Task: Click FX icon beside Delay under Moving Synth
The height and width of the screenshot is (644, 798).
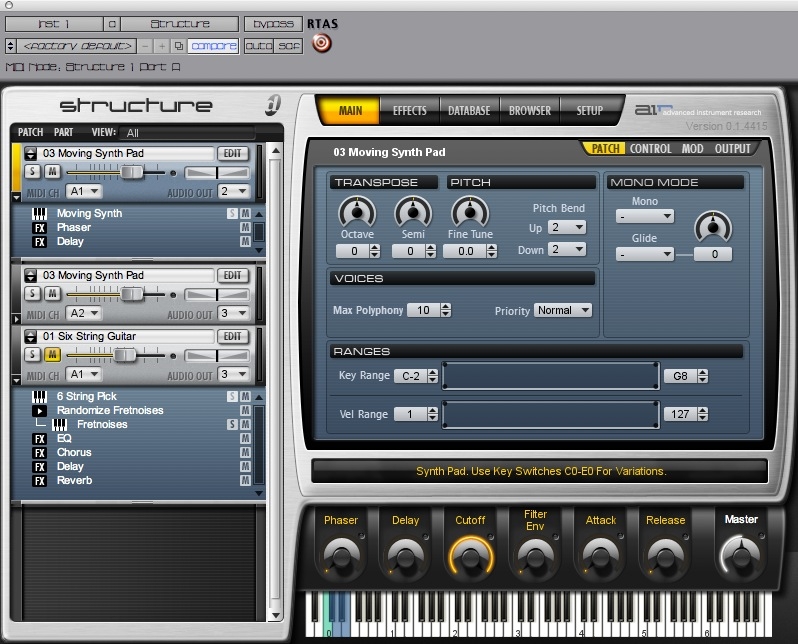Action: [x=39, y=242]
